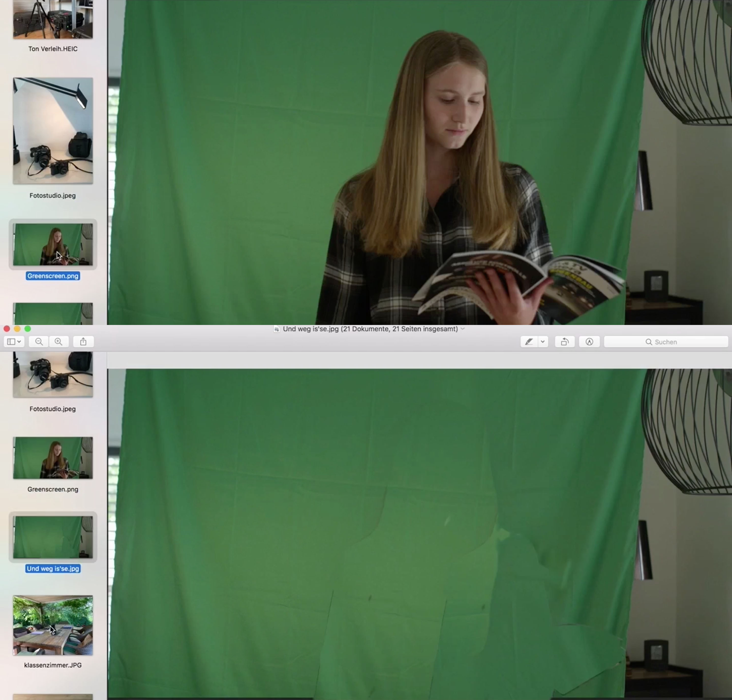Click the Und weg is'se.jpg filename label
Screen dimensions: 732x700
53,569
